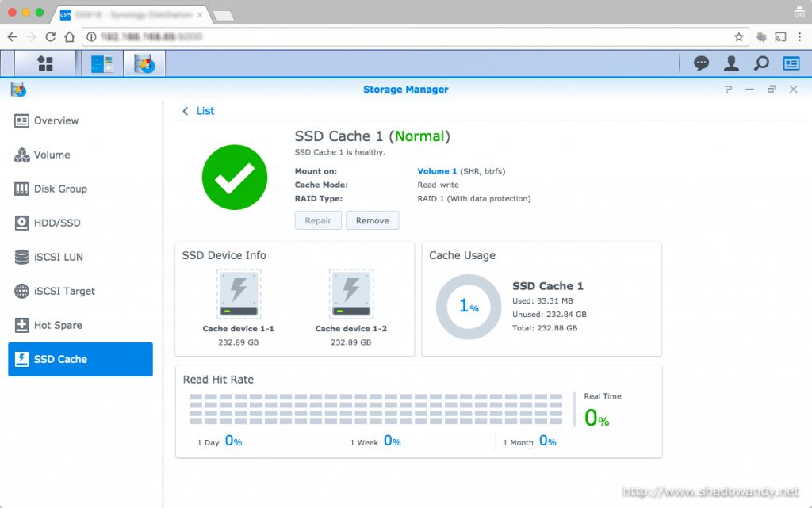Click the browser address bar
Screen dimensions: 812x508
coord(412,36)
